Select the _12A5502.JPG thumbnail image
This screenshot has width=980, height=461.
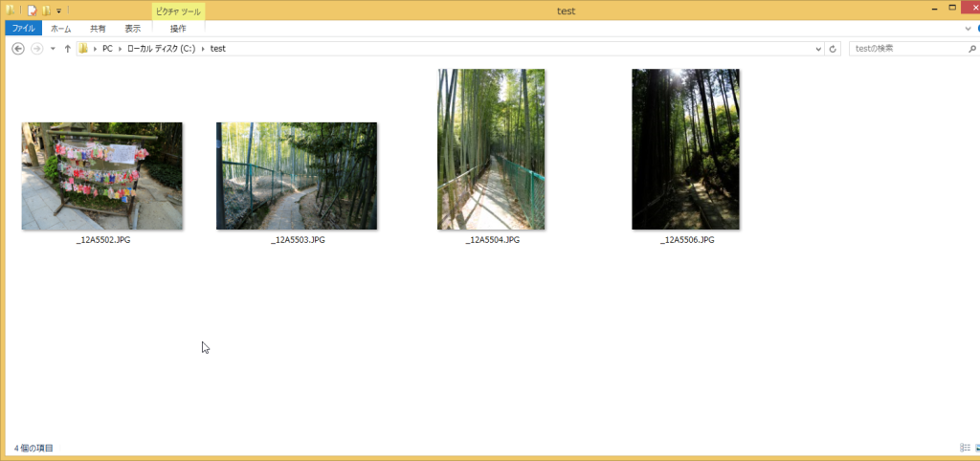coord(101,176)
